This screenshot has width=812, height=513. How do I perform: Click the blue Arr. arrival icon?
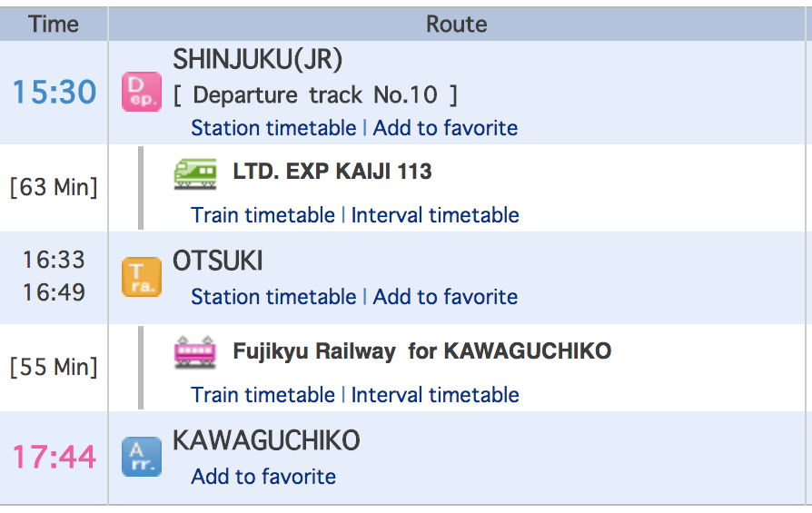[x=141, y=457]
